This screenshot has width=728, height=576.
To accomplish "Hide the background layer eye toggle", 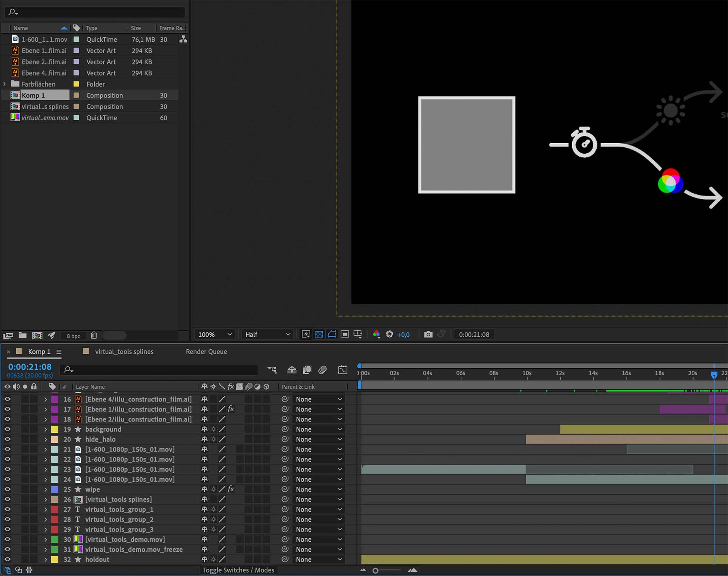I will (7, 429).
